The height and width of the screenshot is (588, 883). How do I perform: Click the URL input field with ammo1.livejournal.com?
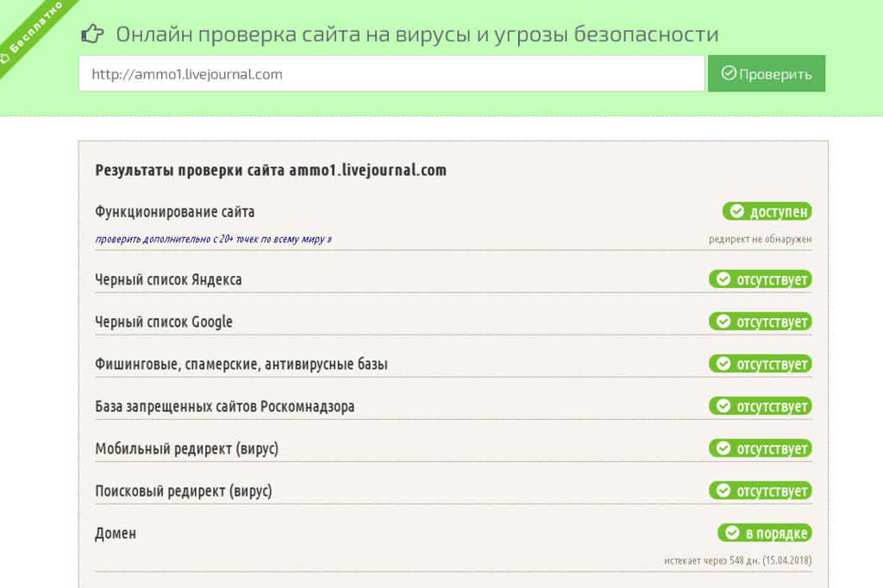click(391, 74)
